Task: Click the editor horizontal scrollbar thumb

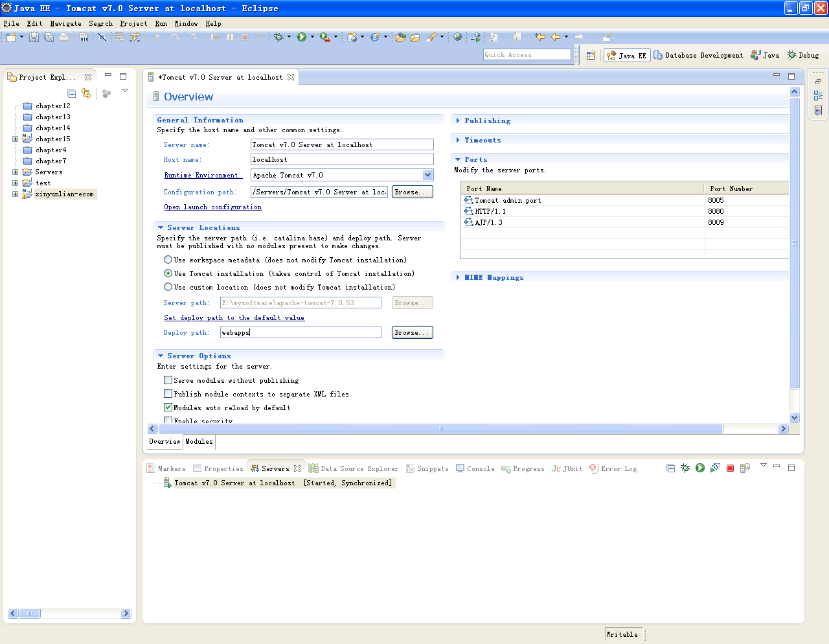Action: tap(440, 428)
